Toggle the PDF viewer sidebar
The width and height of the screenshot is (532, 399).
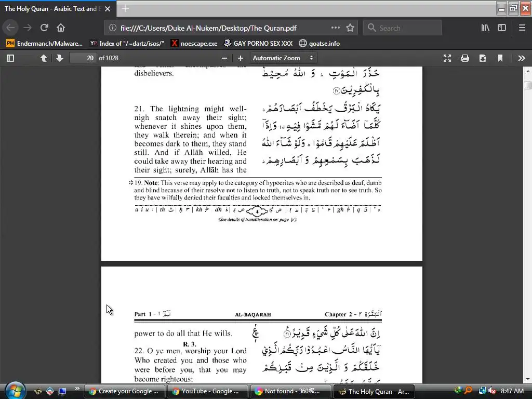(10, 58)
